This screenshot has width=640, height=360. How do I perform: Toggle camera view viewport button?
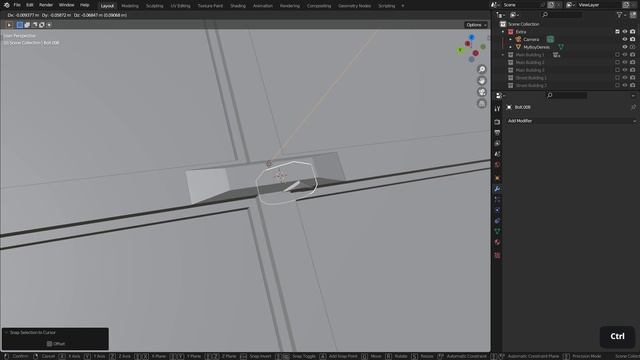[482, 92]
